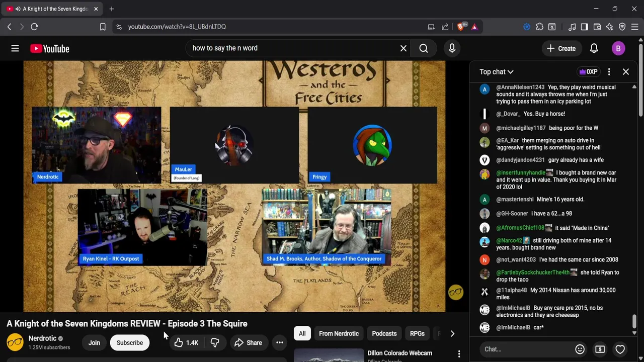Open the notifications bell
Viewport: 644px width, 362px height.
594,49
